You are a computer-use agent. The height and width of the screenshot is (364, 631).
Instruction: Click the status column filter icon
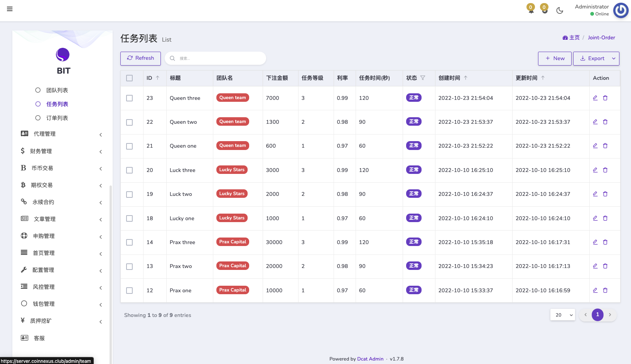point(423,78)
